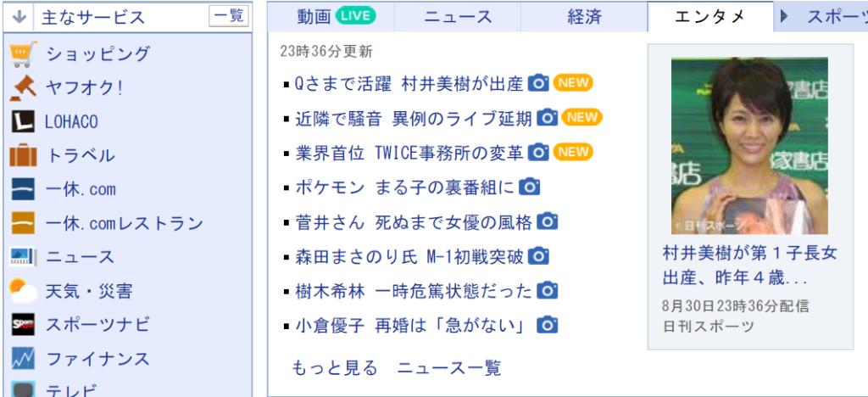Click the green LIVE badge
868x397 pixels.
[x=355, y=17]
